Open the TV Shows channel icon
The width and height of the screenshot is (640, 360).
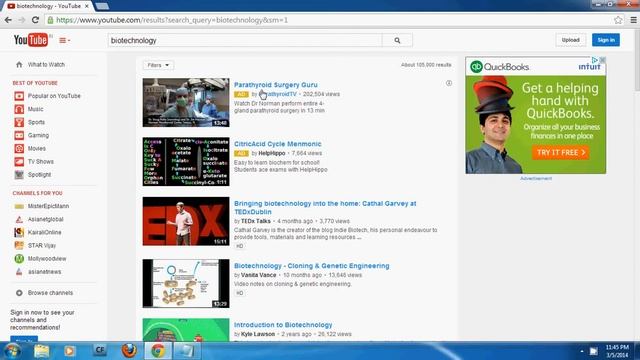coord(19,161)
